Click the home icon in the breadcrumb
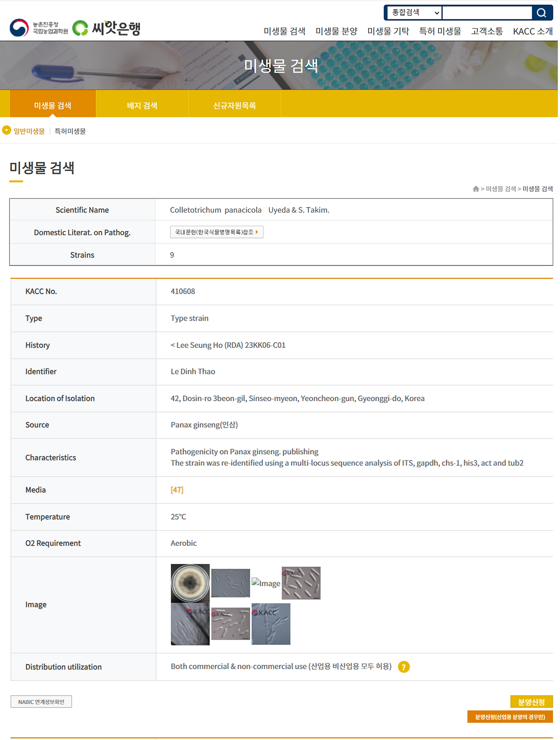Screen dimensions: 560x740 476,189
